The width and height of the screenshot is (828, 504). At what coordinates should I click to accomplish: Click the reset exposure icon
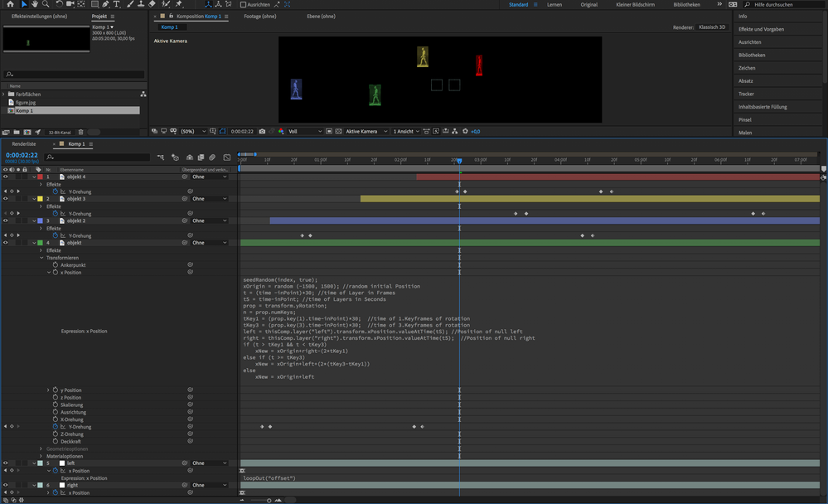465,131
